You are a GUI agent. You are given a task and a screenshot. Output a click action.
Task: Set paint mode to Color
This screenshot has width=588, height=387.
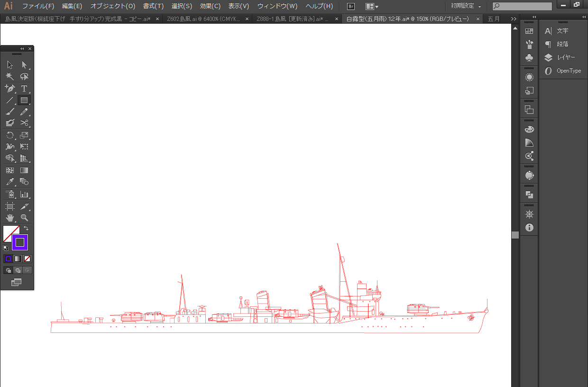(8, 258)
